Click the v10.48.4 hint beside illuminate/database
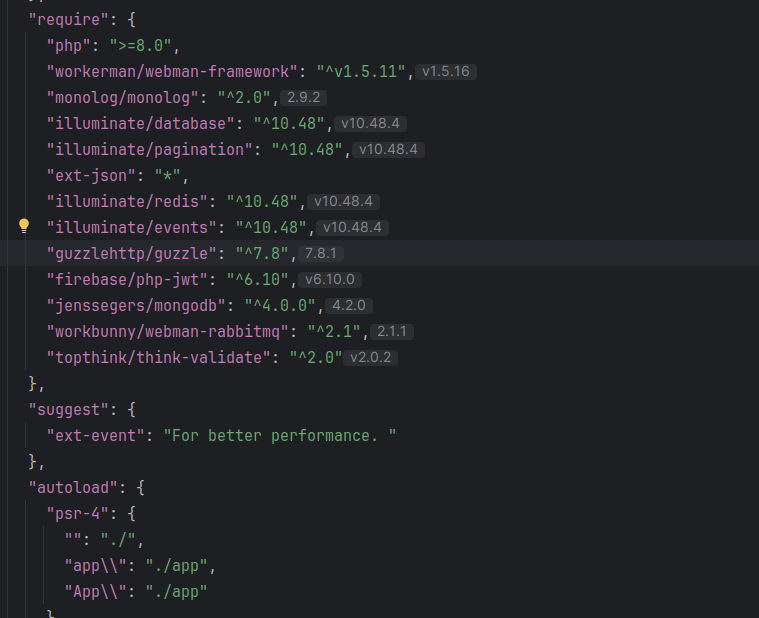This screenshot has height=618, width=759. [370, 124]
